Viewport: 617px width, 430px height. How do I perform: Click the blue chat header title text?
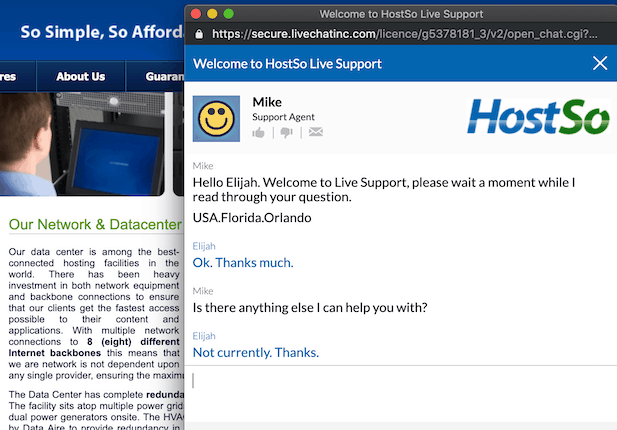click(x=287, y=64)
